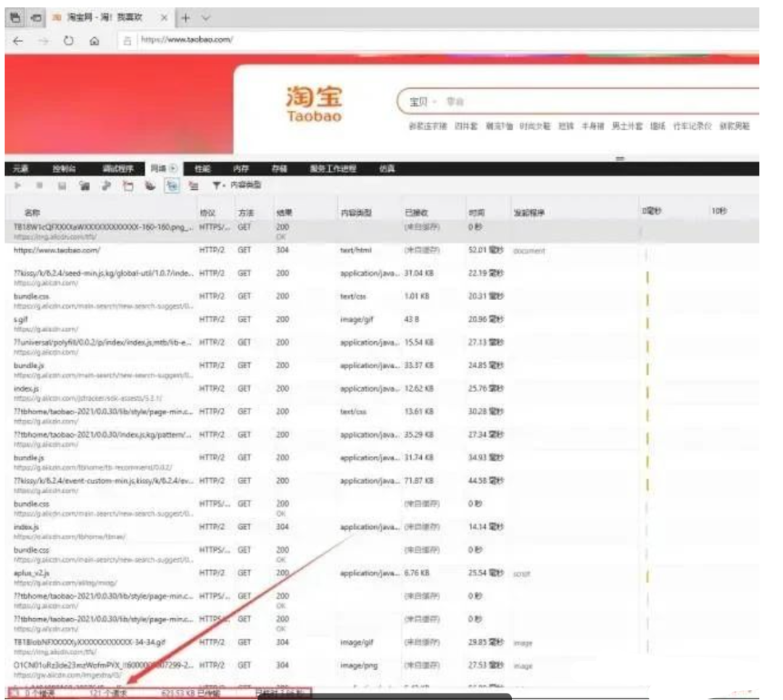Open a new browser tab with plus
783x700 pixels.
point(186,18)
